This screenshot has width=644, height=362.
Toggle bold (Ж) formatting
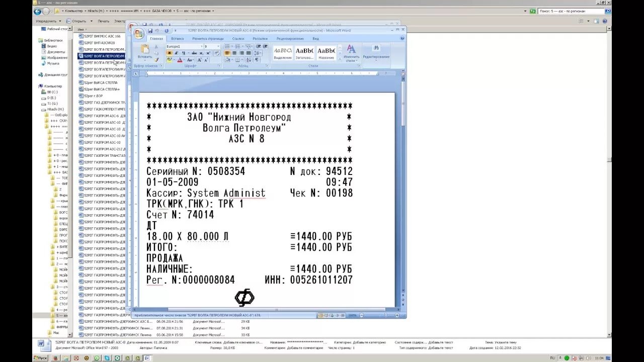point(170,53)
